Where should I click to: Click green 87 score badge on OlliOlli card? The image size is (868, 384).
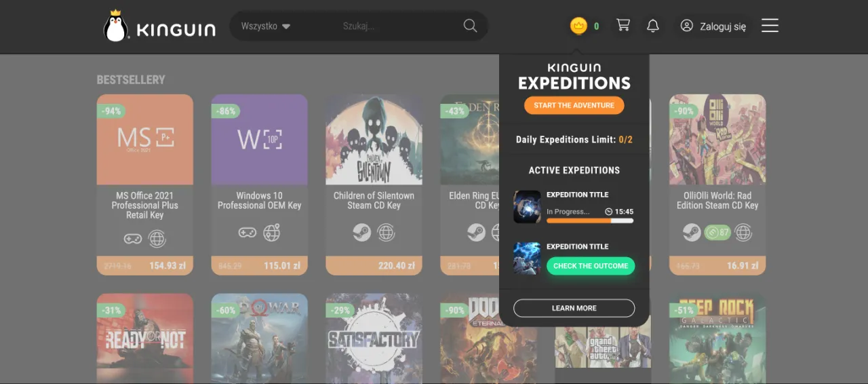717,233
